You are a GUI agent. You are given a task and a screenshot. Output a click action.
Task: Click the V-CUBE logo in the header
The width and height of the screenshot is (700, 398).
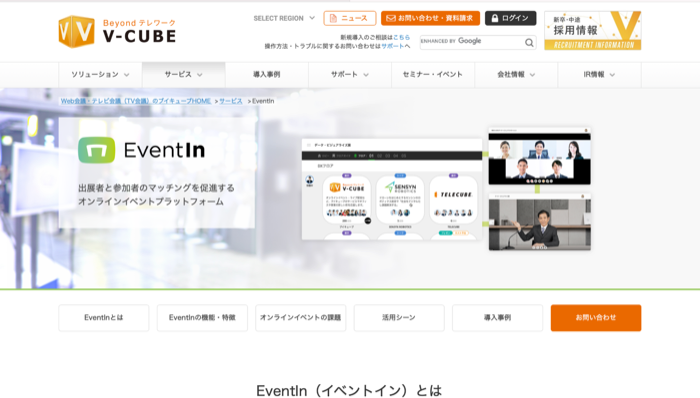117,31
